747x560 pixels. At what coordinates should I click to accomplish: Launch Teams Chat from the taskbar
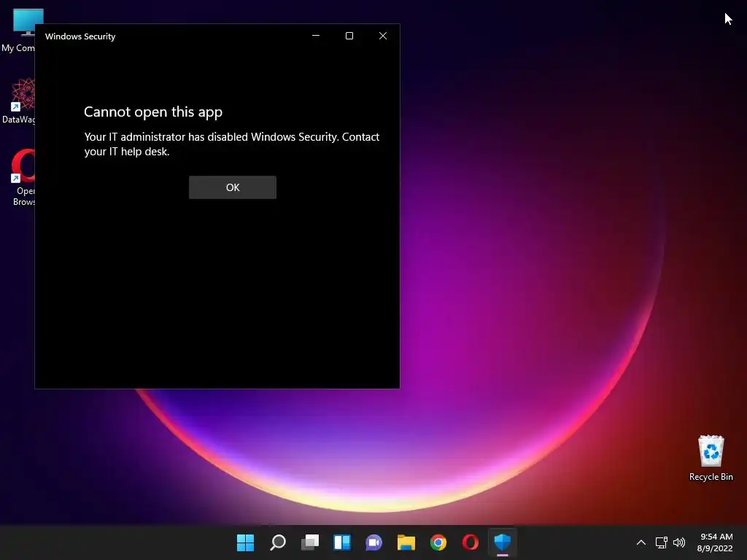[x=374, y=542]
